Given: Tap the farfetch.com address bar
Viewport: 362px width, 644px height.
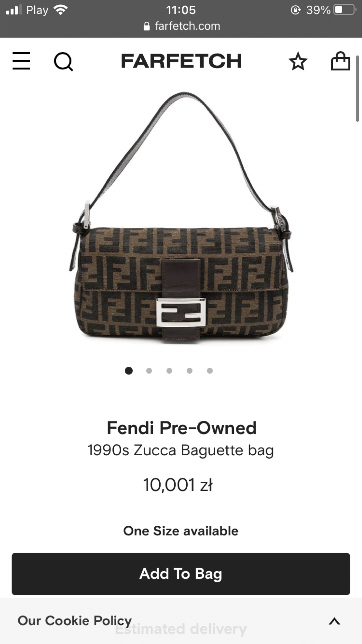Looking at the screenshot, I should pyautogui.click(x=181, y=26).
